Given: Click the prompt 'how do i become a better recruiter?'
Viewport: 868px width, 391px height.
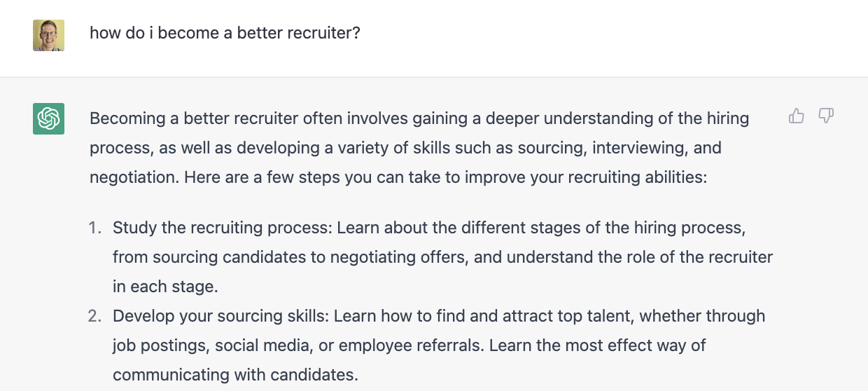Looking at the screenshot, I should coord(225,32).
